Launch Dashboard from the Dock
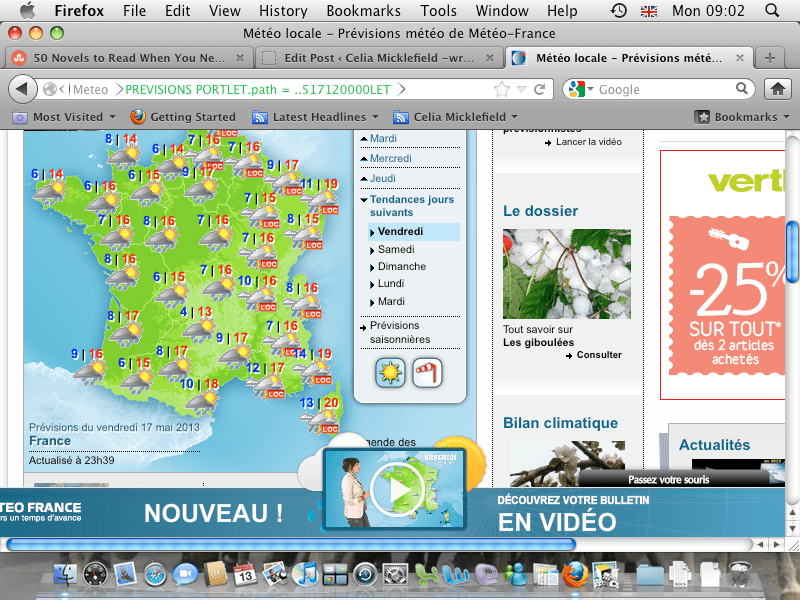Image resolution: width=800 pixels, height=600 pixels. [95, 575]
